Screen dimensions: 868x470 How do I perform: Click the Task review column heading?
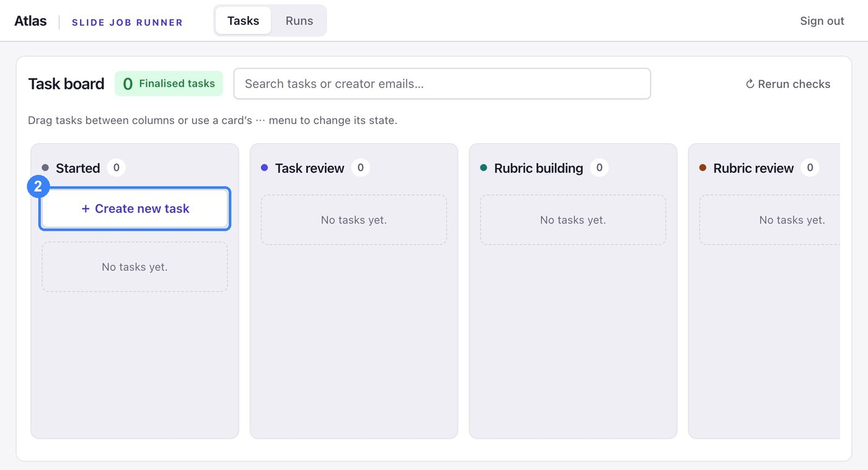coord(309,168)
